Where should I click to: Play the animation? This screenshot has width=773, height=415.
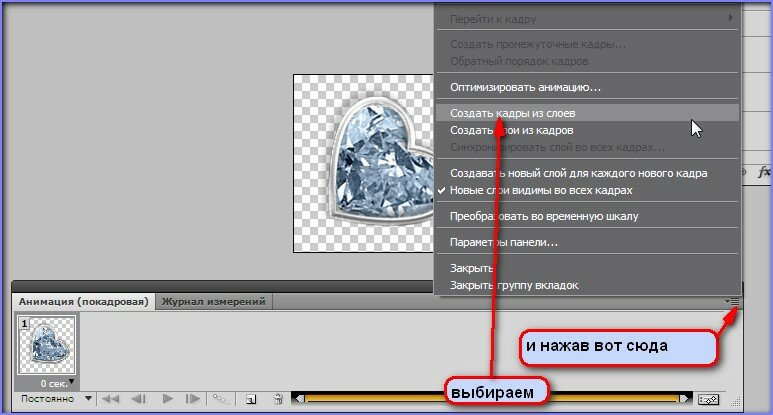tap(167, 399)
